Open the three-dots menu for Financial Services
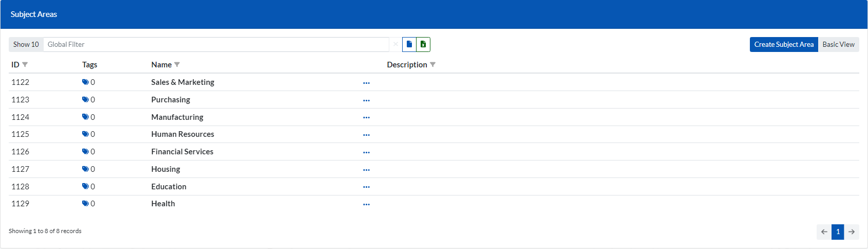 [x=366, y=152]
